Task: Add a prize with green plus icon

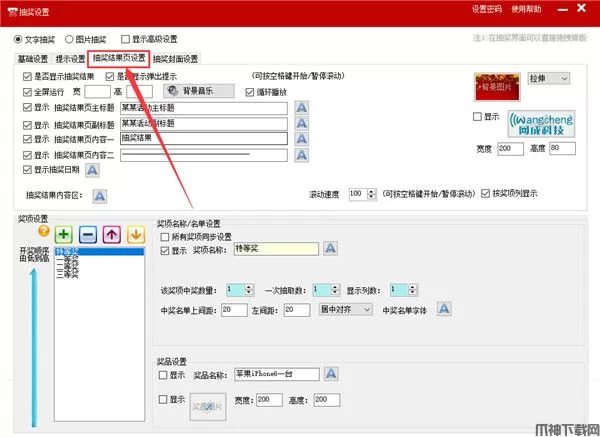Action: tap(64, 234)
